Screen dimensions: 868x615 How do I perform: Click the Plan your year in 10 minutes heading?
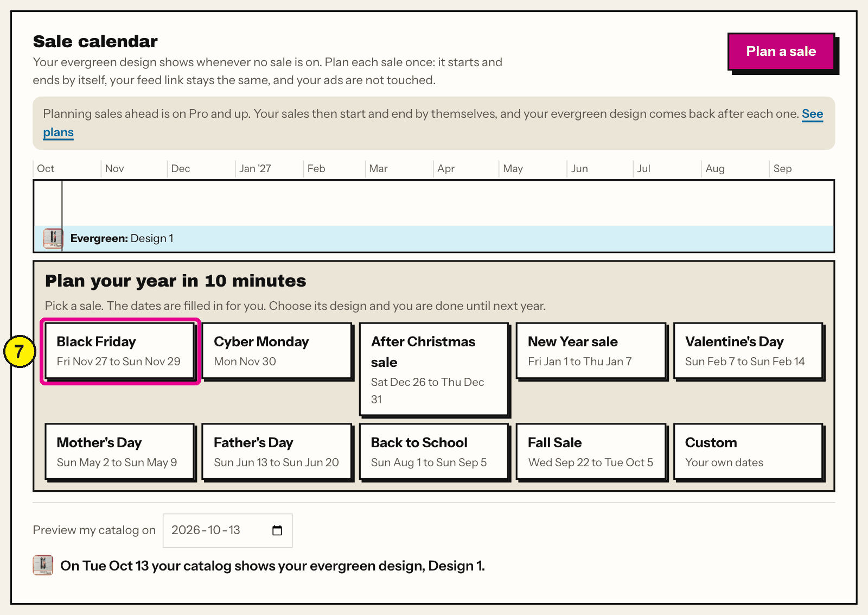176,281
